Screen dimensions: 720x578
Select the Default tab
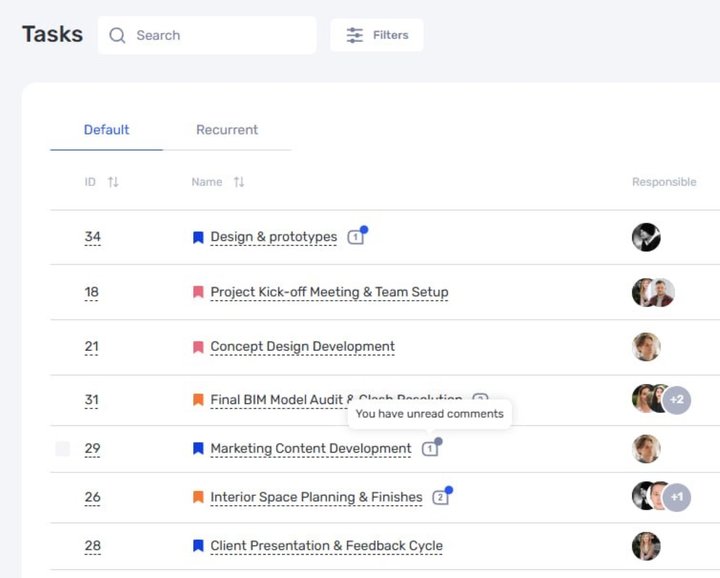pyautogui.click(x=106, y=130)
